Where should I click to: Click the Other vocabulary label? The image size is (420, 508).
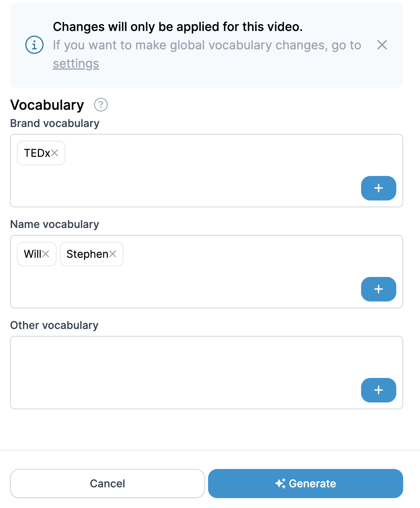tap(54, 325)
